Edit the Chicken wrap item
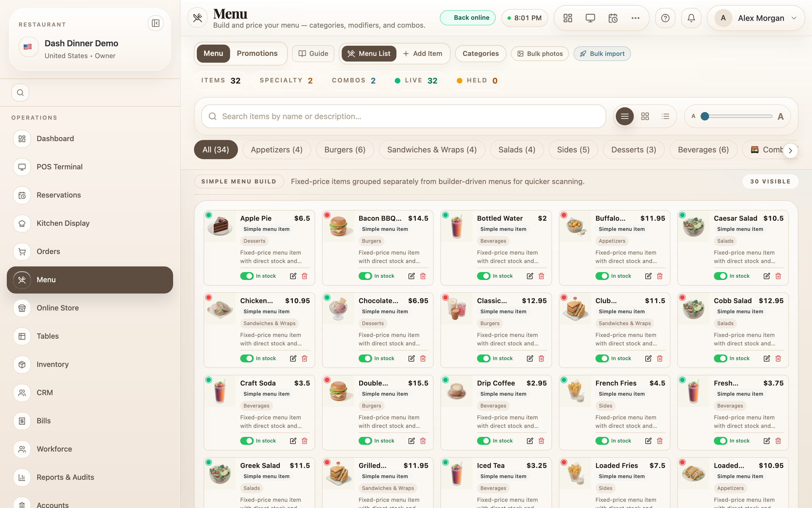The height and width of the screenshot is (508, 812). 293,358
